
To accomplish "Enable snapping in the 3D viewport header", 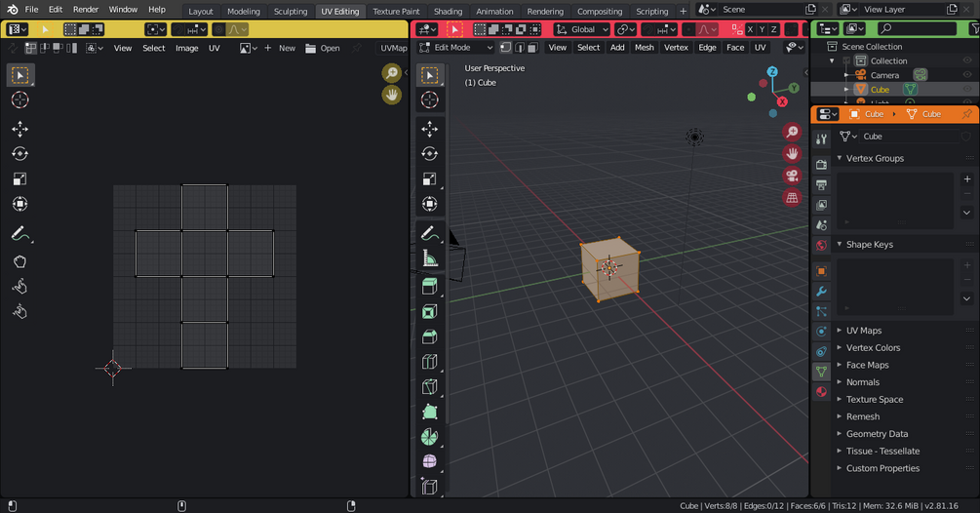I will (648, 29).
